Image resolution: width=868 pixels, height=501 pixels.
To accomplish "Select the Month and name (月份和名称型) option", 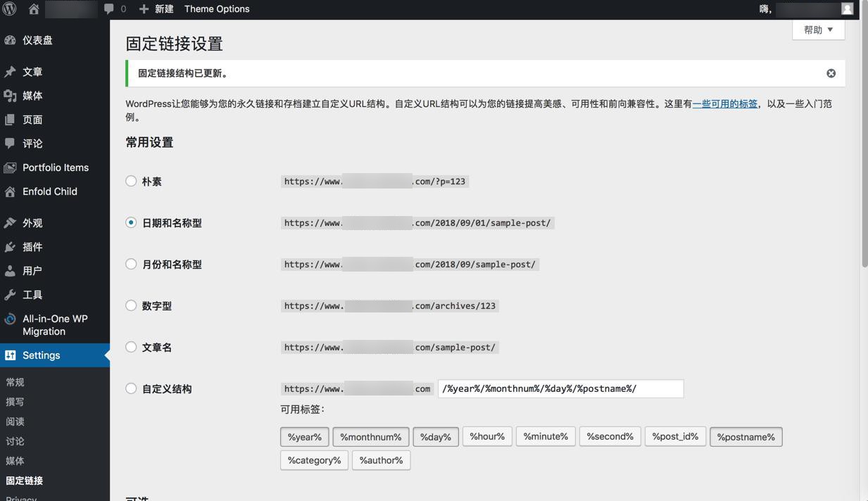I will (131, 264).
